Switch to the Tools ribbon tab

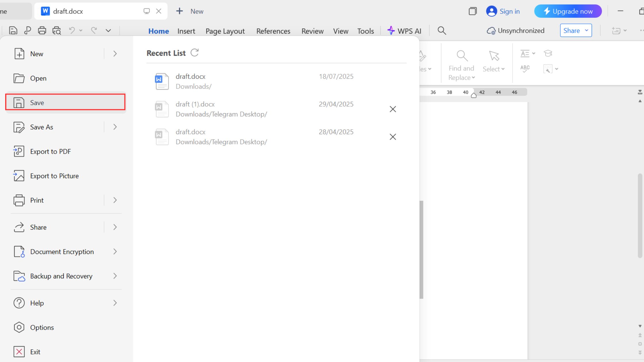(365, 31)
